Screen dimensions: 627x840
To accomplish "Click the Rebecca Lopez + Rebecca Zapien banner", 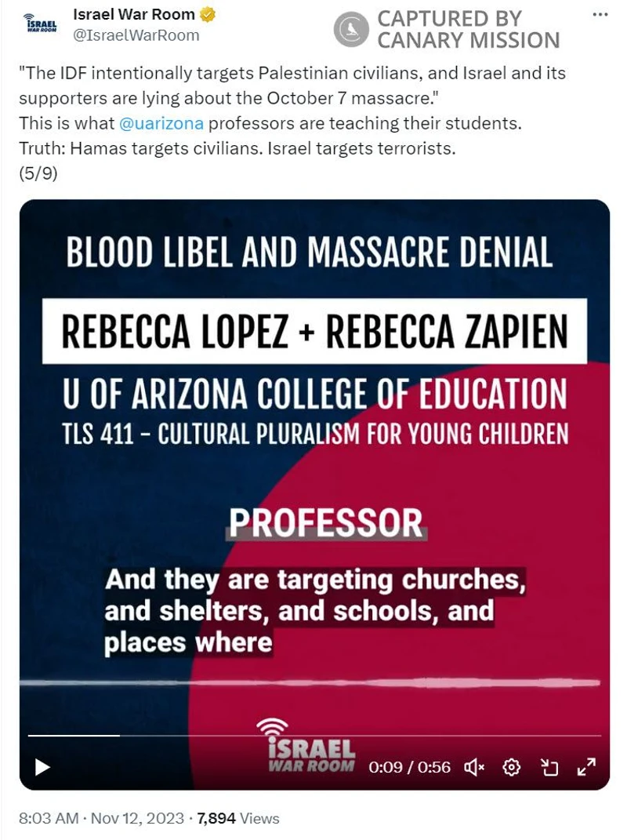I will click(x=313, y=330).
